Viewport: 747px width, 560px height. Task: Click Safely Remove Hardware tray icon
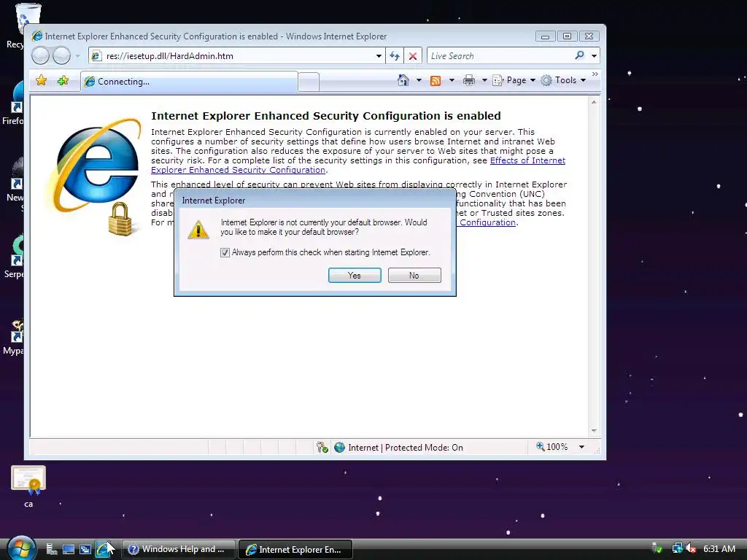657,548
